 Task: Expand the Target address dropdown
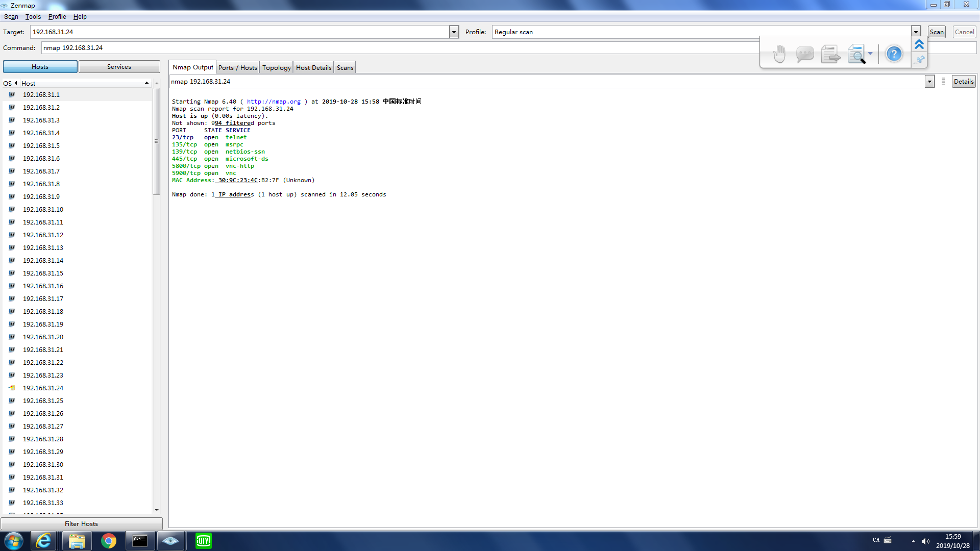[x=454, y=32]
